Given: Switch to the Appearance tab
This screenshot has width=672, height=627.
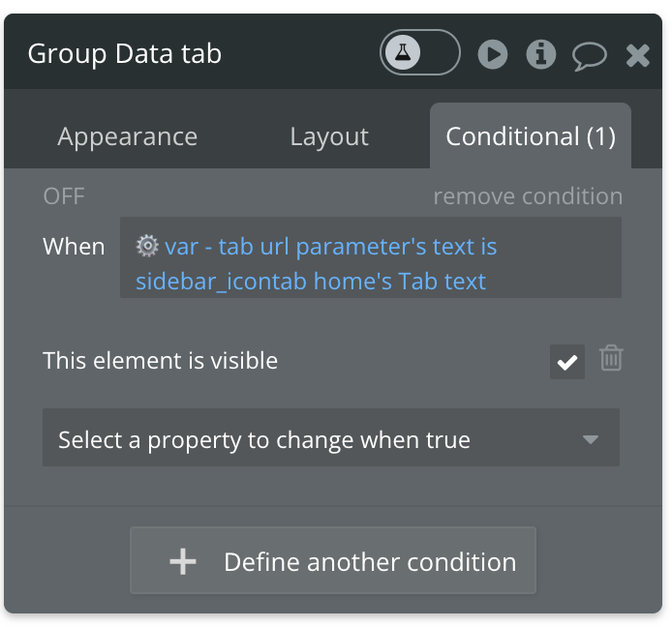Looking at the screenshot, I should pos(127,136).
